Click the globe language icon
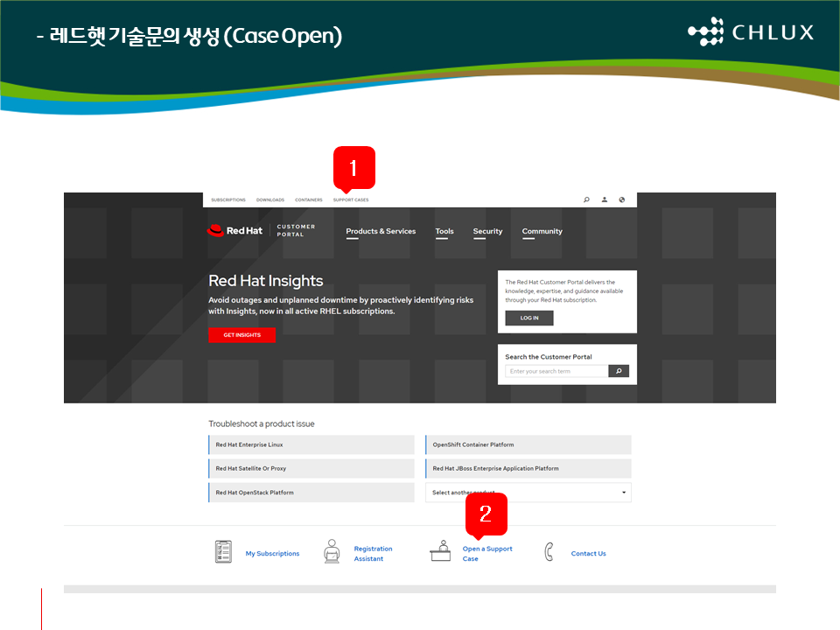Viewport: 840px width, 630px height. (x=622, y=199)
